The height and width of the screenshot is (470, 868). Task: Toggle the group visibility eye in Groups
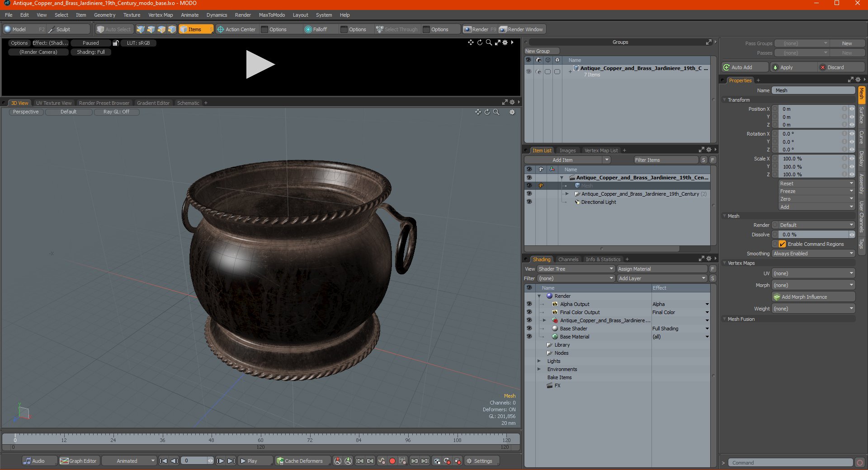point(528,71)
